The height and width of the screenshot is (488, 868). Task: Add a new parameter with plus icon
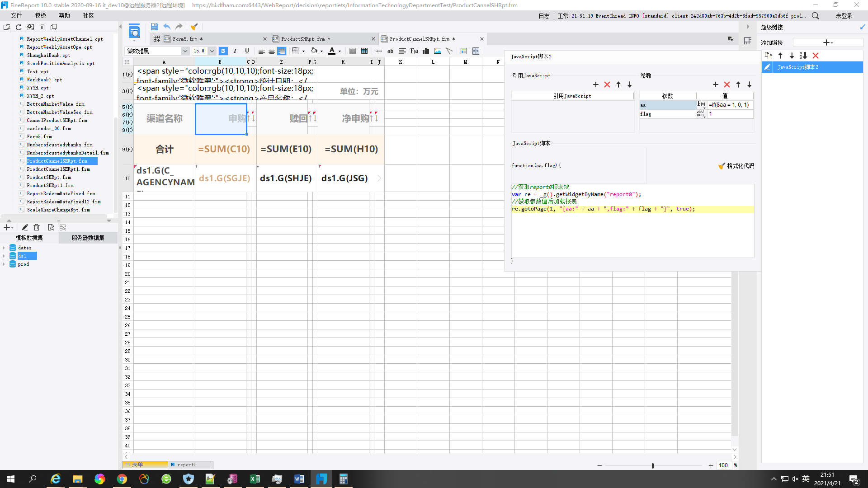point(715,84)
